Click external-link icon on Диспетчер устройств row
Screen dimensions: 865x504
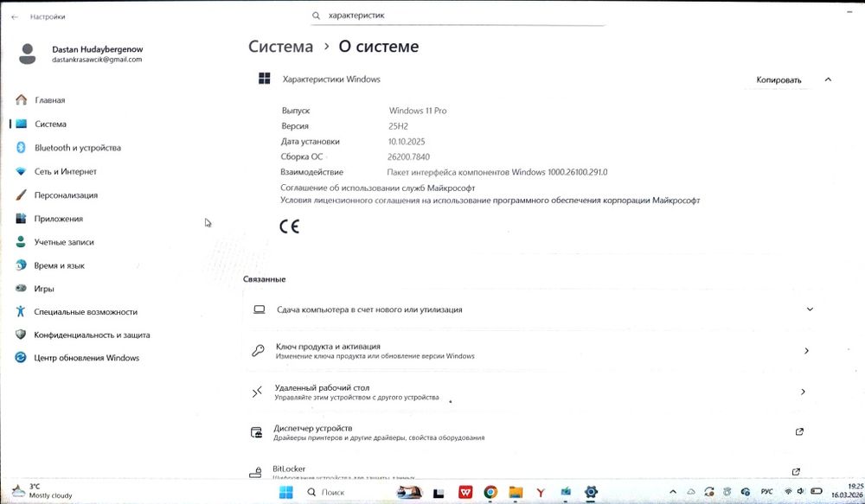tap(799, 431)
